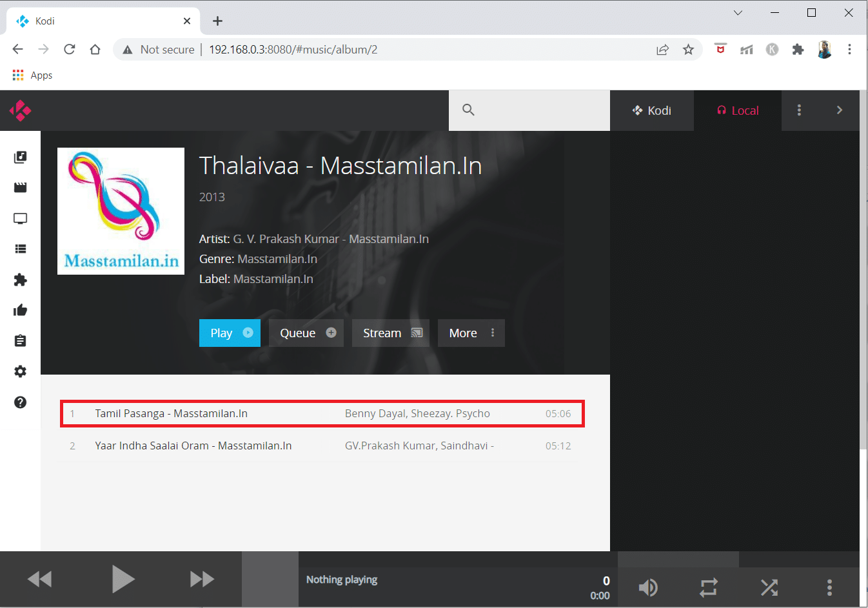Click the grey K extension icon
The width and height of the screenshot is (868, 608).
click(772, 49)
